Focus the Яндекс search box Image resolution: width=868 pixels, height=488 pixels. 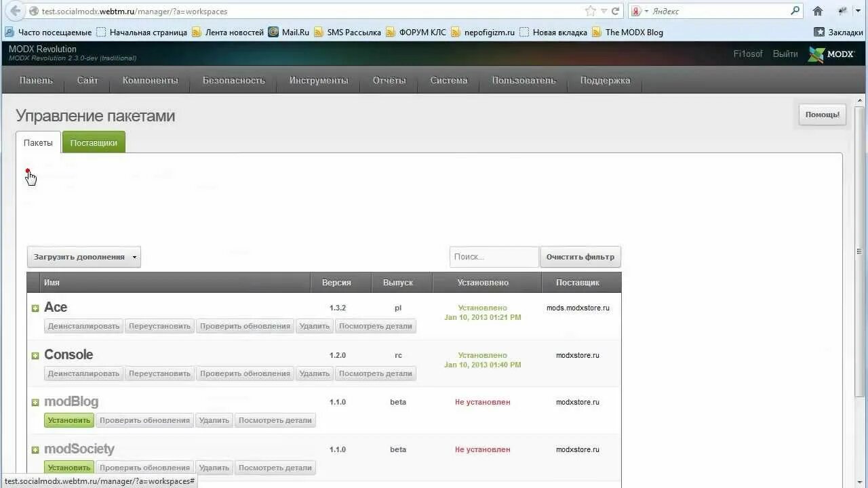point(719,11)
